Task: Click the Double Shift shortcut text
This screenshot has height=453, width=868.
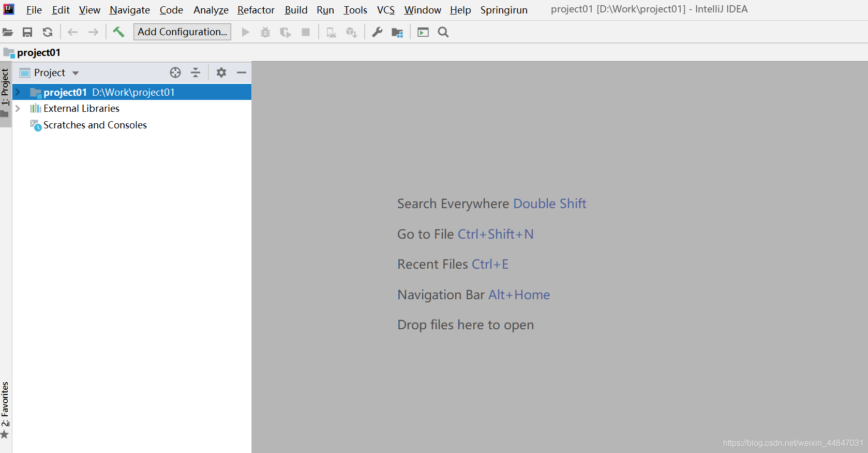Action: (550, 203)
